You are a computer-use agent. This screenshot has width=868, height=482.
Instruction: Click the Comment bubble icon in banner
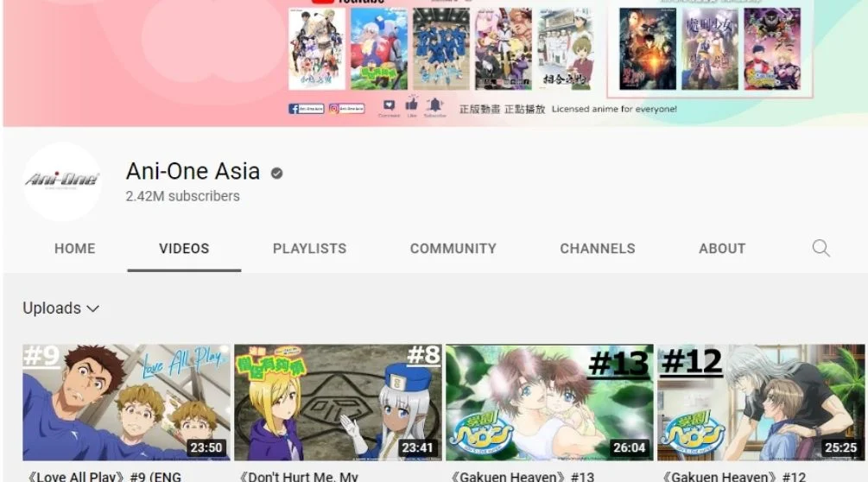390,106
